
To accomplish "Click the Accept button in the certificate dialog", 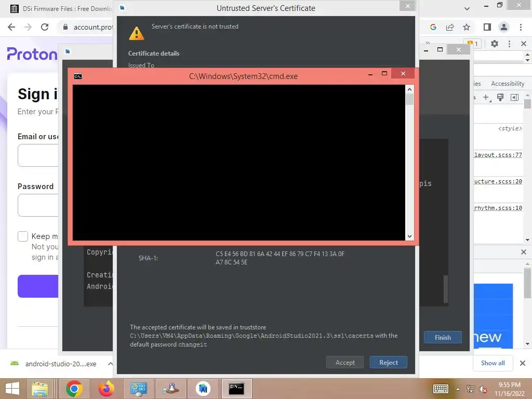I will click(x=345, y=362).
